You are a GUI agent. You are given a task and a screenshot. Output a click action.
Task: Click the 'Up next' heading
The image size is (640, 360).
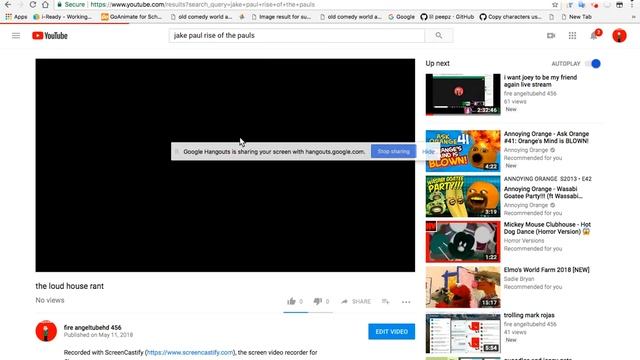pyautogui.click(x=438, y=64)
